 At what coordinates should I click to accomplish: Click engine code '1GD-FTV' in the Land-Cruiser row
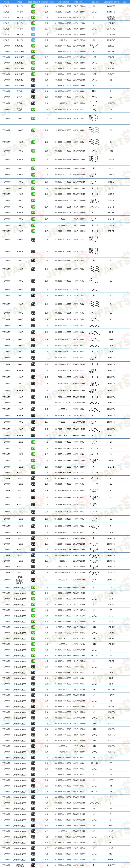(111, 690)
